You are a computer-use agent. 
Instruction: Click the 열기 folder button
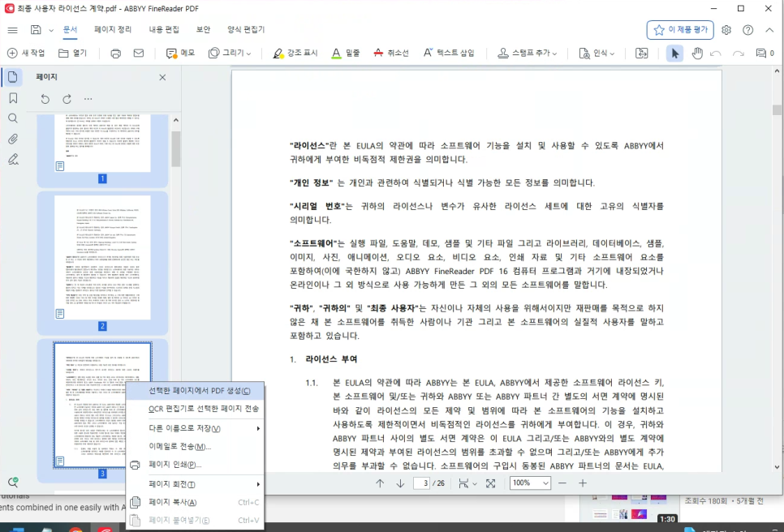72,53
